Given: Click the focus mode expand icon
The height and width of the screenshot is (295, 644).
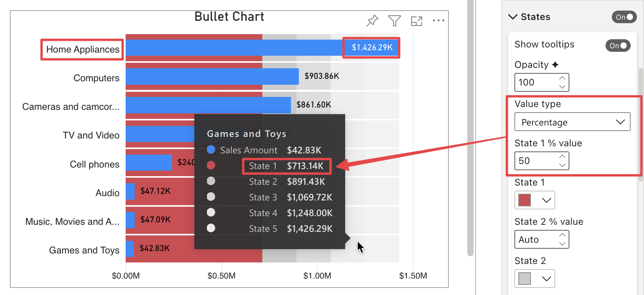Looking at the screenshot, I should tap(417, 21).
